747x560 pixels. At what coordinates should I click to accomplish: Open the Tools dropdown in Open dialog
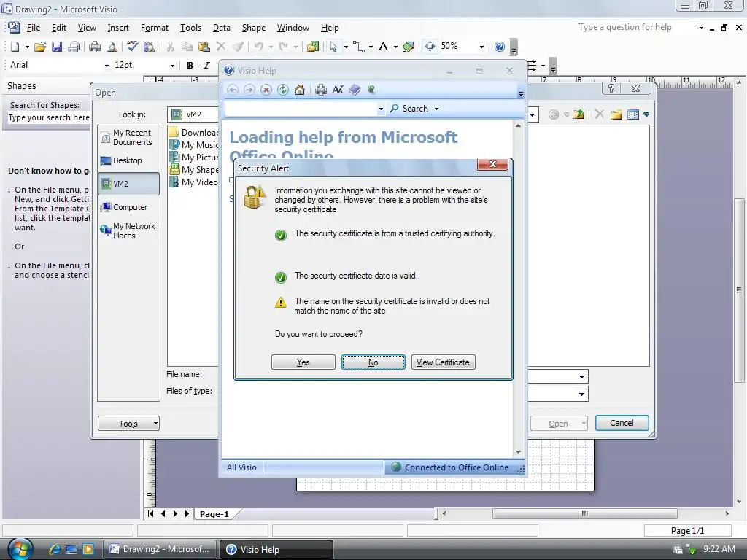128,424
